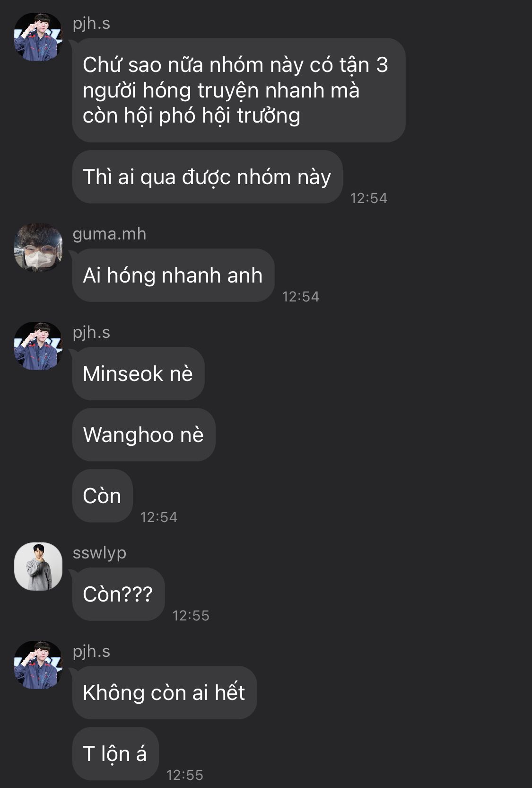Tap the 12:55 timestamp beside "Còn???"
Image resolution: width=532 pixels, height=788 pixels.
(x=191, y=616)
